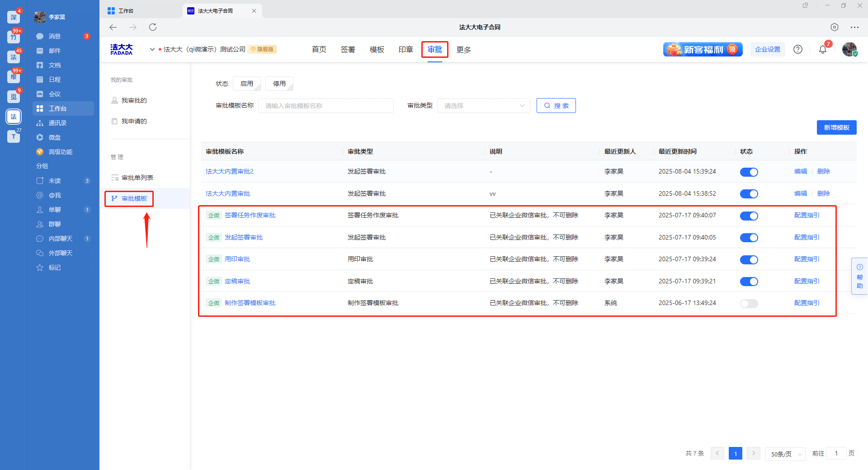
Task: Open the 签署 tab
Action: coord(348,49)
